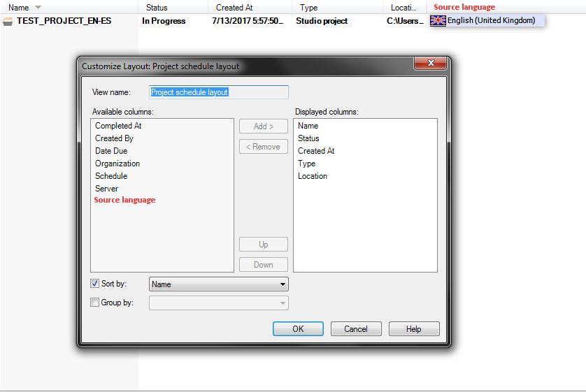Click the project folder icon beside TEST_PROJECT_EN-ES
The image size is (586, 392).
[8, 21]
